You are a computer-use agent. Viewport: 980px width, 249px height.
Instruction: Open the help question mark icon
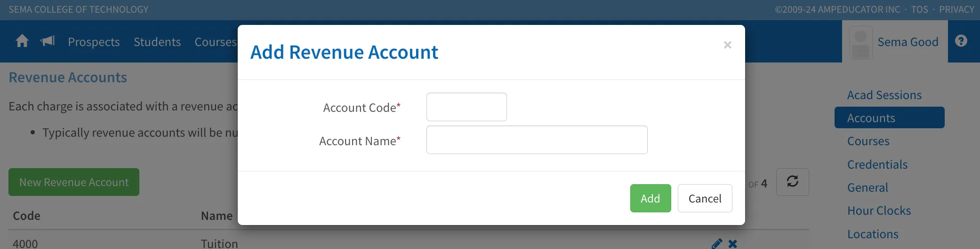point(961,41)
